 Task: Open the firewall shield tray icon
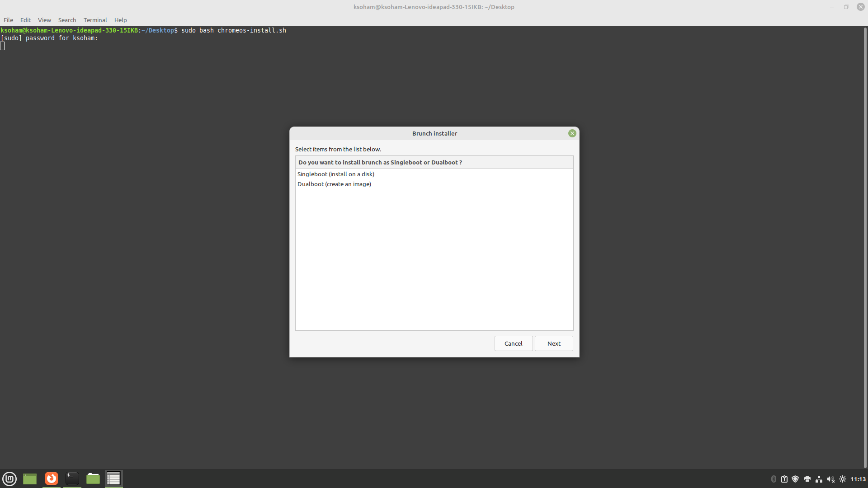click(x=796, y=479)
